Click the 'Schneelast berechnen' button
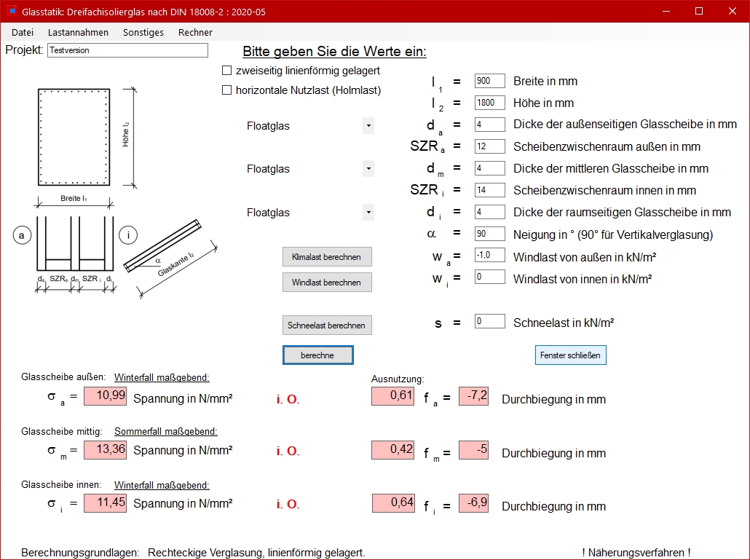This screenshot has height=560, width=750. point(327,326)
